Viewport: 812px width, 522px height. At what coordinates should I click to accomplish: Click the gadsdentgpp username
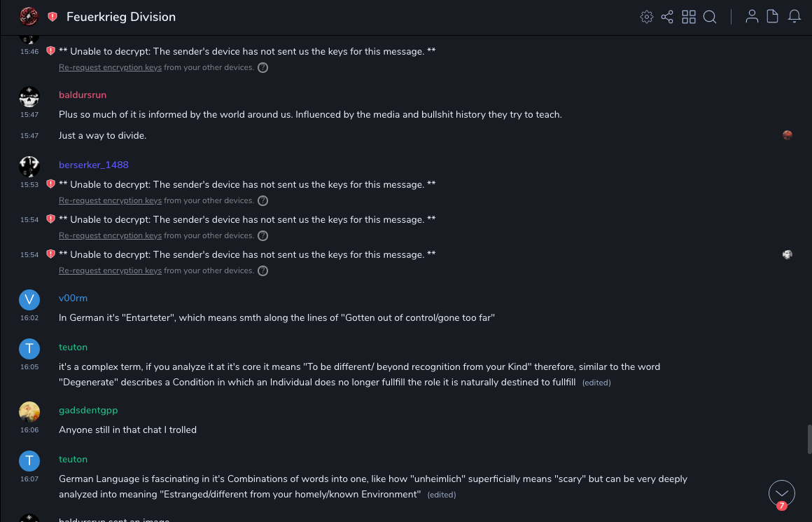click(x=87, y=411)
